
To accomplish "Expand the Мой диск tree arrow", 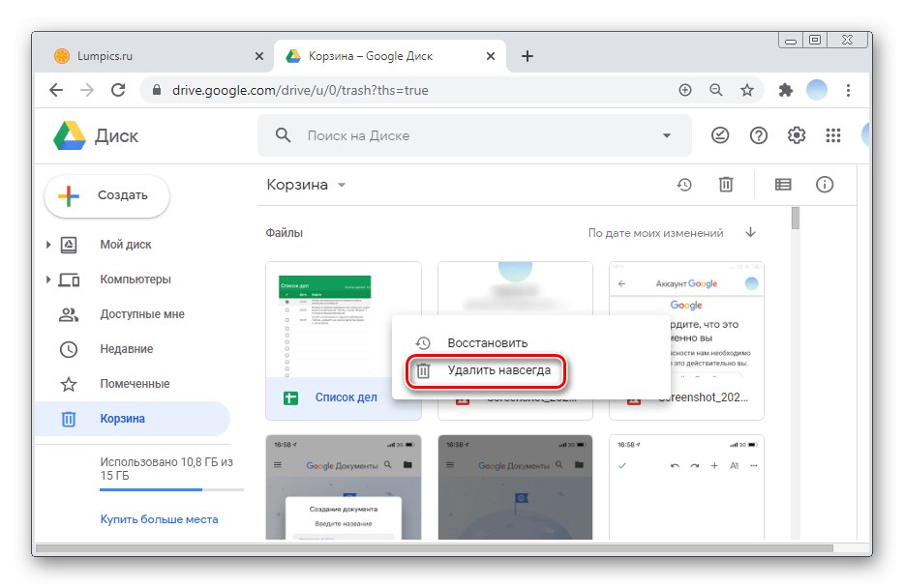I will click(48, 245).
